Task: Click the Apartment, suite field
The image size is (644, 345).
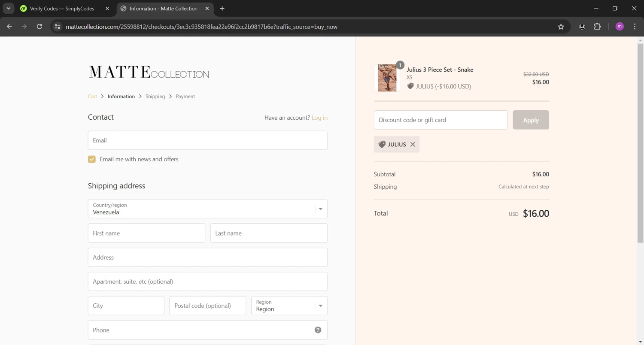Action: coord(208,281)
